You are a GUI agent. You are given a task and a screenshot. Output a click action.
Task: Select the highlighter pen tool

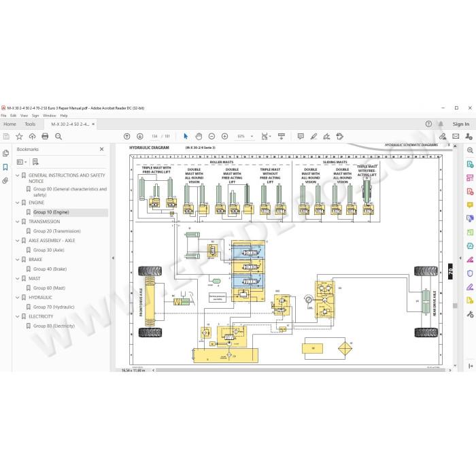[x=313, y=136]
